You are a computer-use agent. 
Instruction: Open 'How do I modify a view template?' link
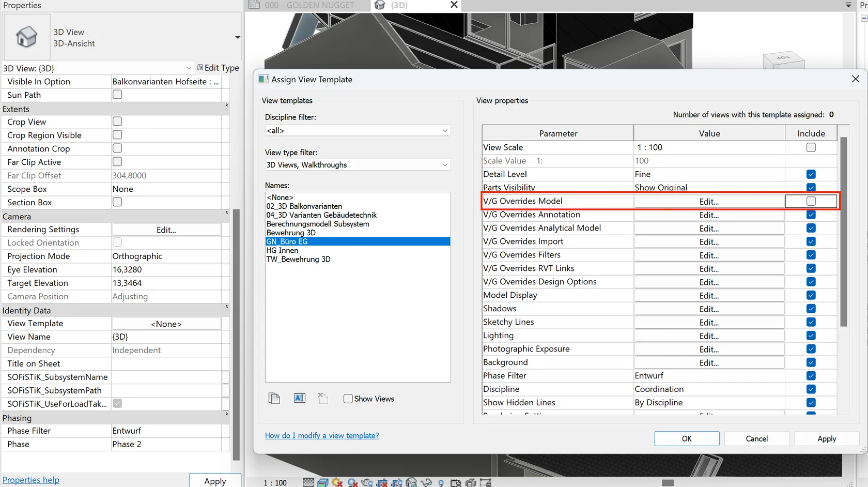click(321, 436)
